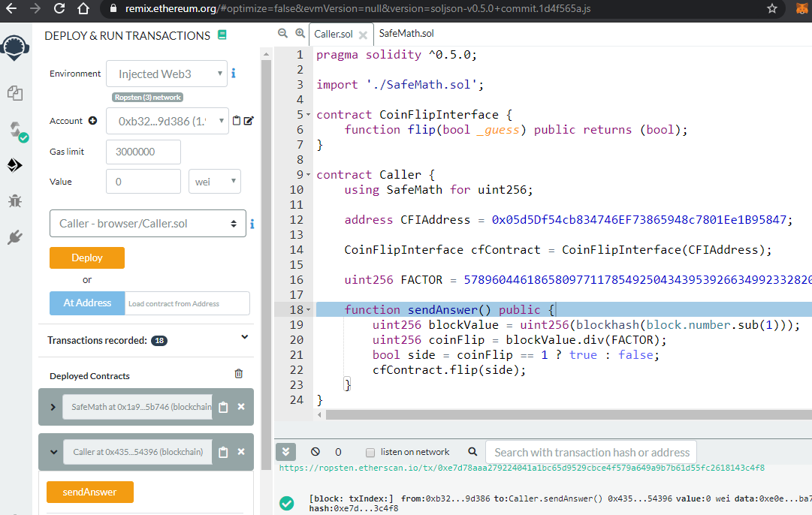The width and height of the screenshot is (812, 515).
Task: Add a new account with plus icon
Action: coord(92,121)
